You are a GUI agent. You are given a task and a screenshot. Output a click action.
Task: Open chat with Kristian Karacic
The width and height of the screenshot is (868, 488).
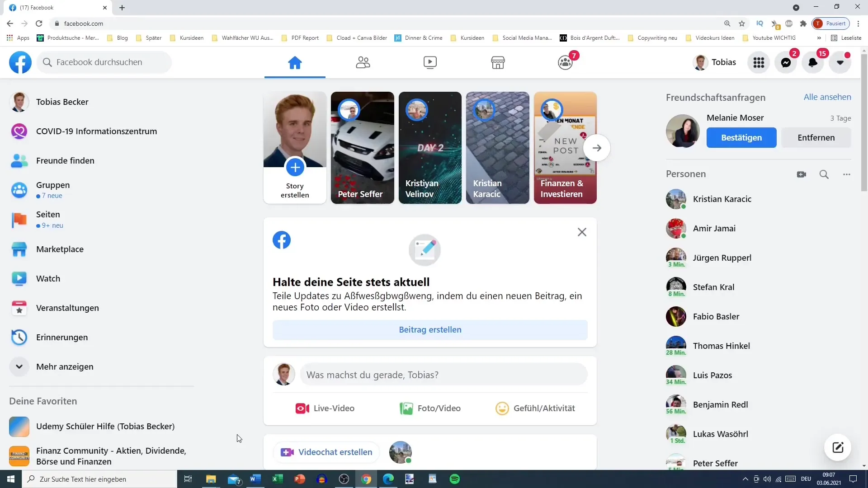coord(758,199)
